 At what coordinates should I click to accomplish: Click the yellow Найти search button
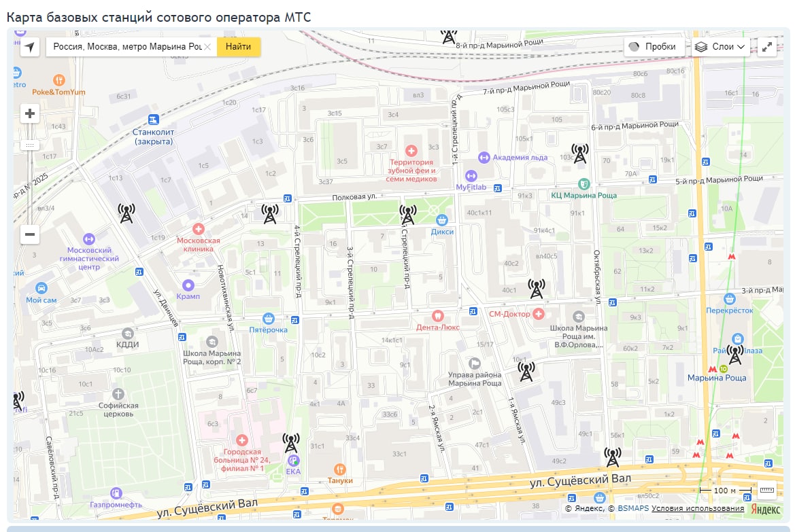tap(238, 47)
